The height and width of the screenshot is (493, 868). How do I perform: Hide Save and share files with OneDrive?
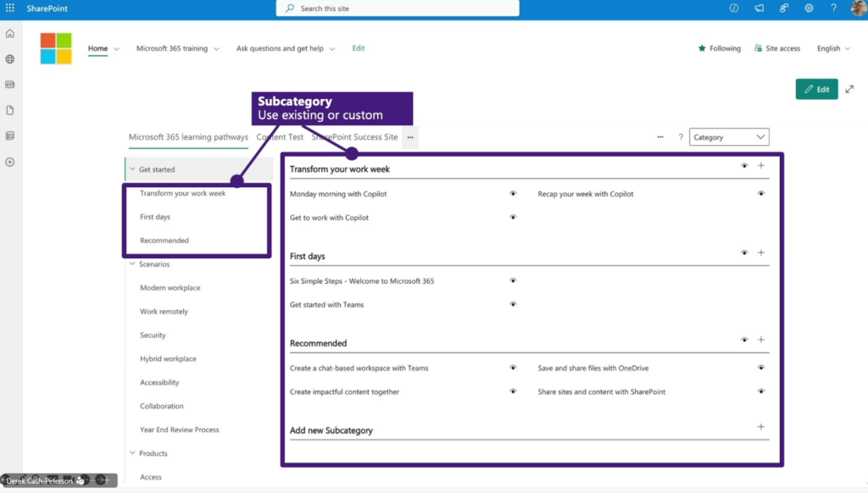[761, 368]
